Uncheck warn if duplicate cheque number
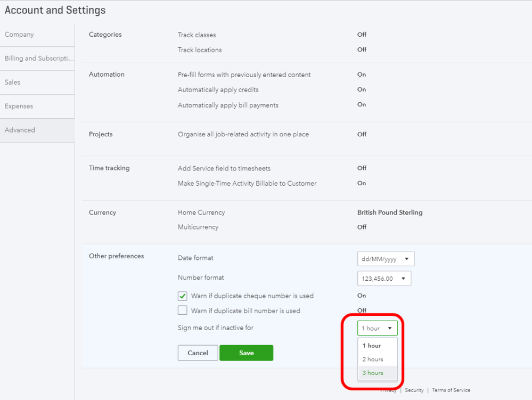This screenshot has height=400, width=532. (183, 296)
